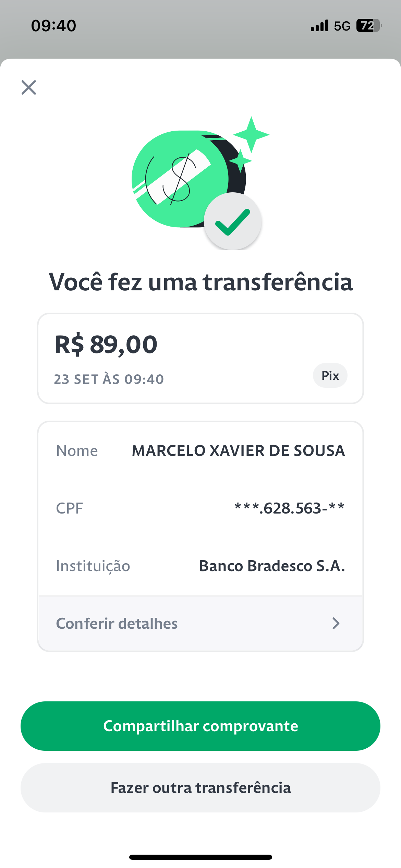The image size is (401, 868).
Task: Close the transfer confirmation sheet
Action: (x=29, y=87)
